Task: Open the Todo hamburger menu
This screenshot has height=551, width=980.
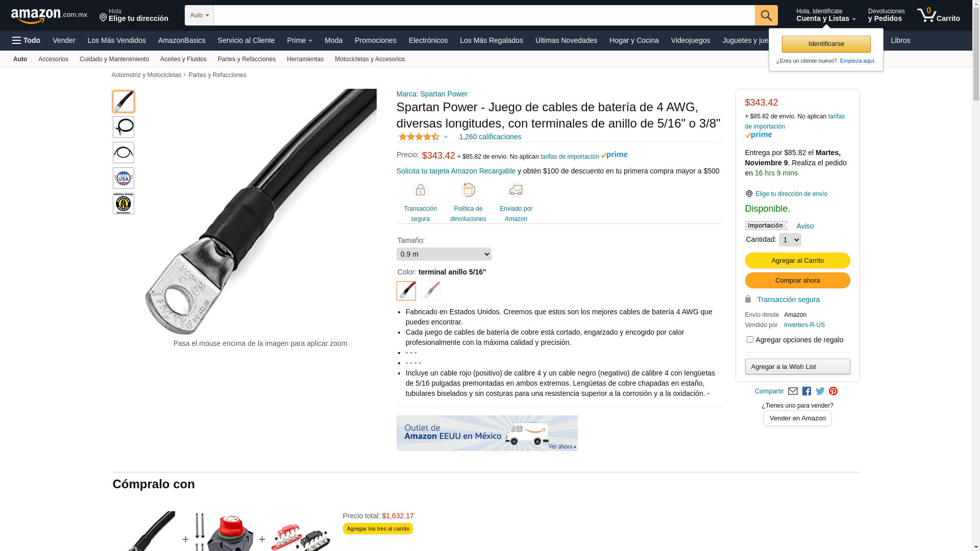Action: (26, 40)
